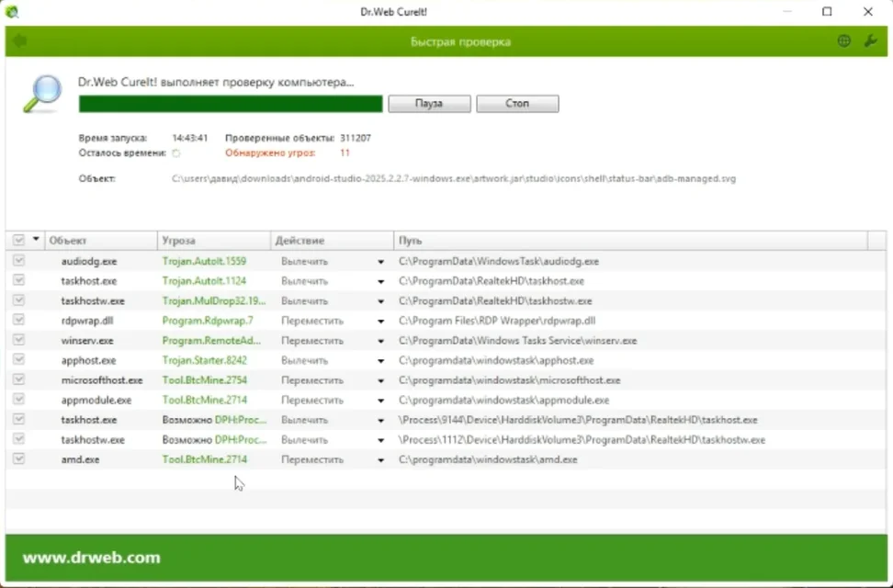Expand action dropdown for winserv.exe
Screen dimensions: 893x588
(x=380, y=341)
